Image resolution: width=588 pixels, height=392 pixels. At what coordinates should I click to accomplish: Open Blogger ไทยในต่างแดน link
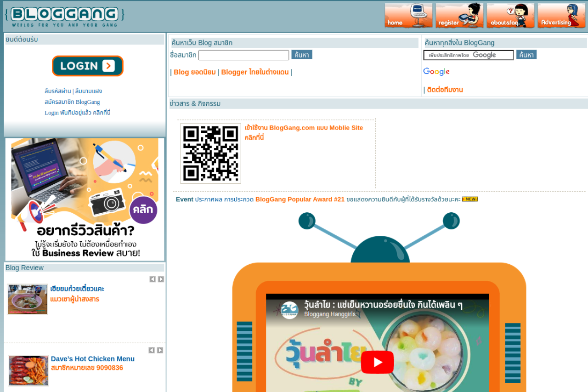coord(255,72)
